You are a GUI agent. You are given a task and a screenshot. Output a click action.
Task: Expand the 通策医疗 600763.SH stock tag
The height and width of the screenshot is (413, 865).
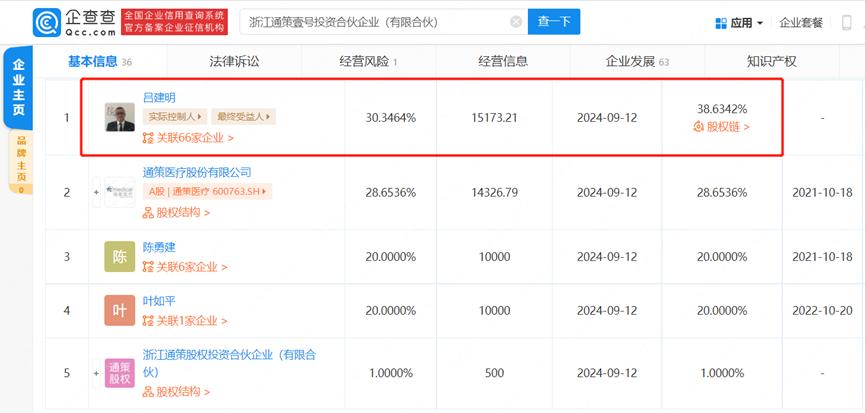(209, 191)
